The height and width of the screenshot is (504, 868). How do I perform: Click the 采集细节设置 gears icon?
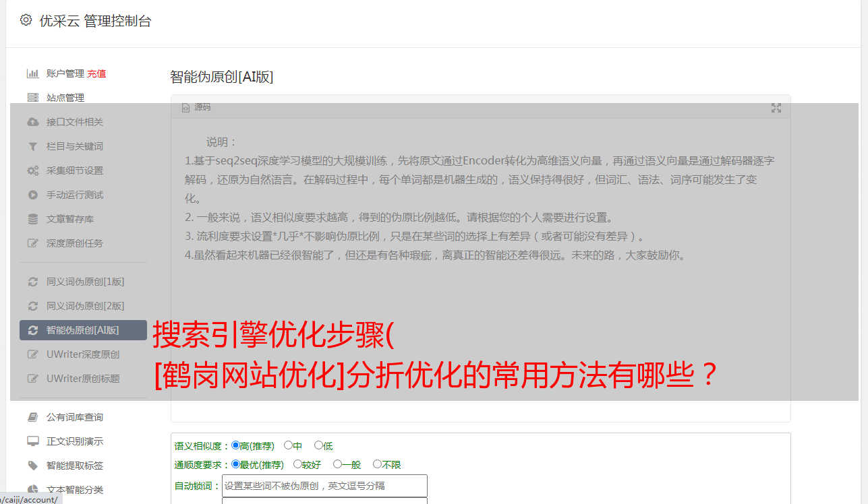pos(32,170)
